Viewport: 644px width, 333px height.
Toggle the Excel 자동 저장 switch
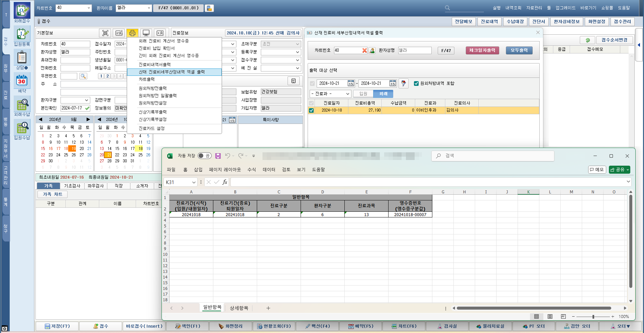click(x=204, y=156)
